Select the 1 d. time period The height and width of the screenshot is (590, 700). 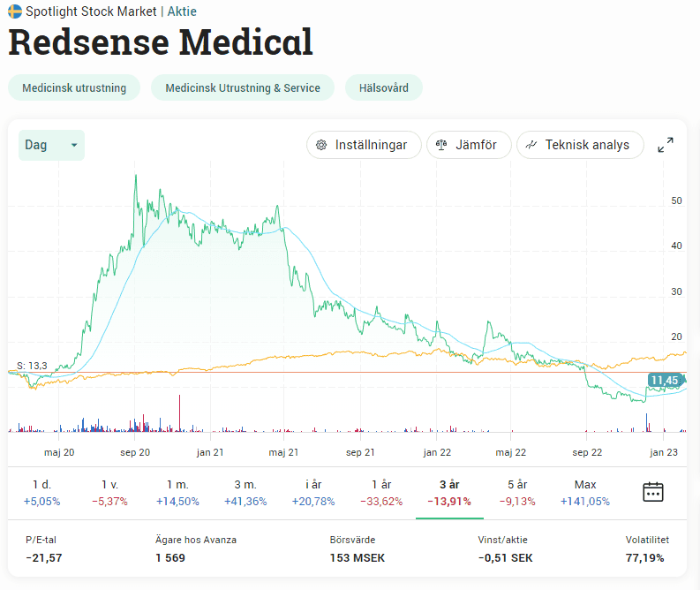coord(41,492)
